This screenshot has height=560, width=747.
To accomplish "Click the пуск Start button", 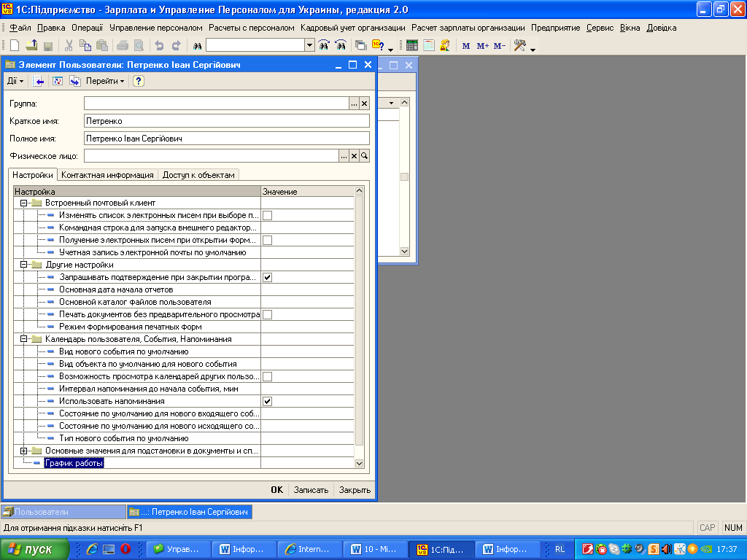I will coord(34,549).
